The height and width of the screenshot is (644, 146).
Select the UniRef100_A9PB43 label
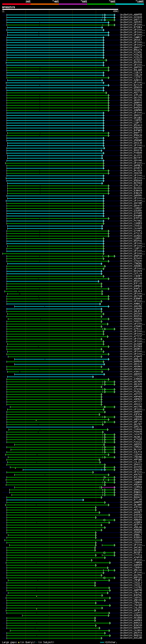131,286
